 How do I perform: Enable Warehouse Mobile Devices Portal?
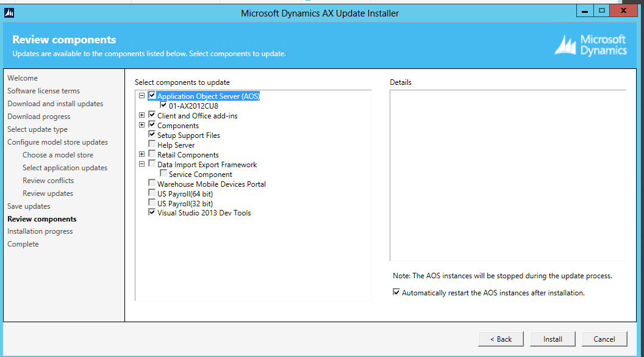pos(152,184)
